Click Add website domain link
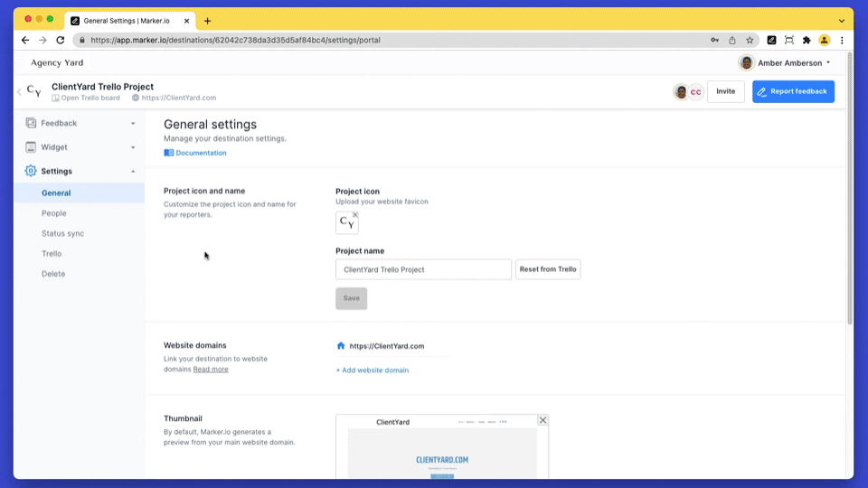The image size is (868, 488). coord(373,371)
